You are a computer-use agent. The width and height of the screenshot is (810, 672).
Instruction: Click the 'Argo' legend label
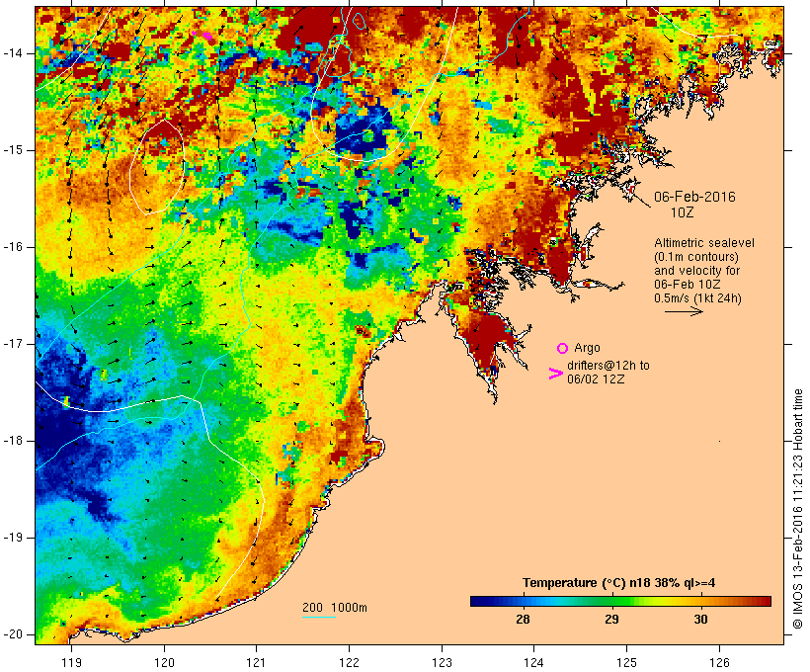[587, 348]
